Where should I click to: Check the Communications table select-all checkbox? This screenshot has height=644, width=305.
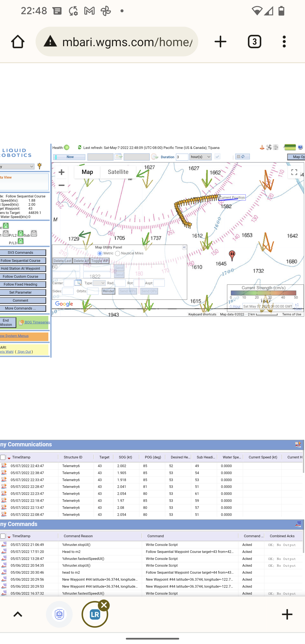click(3, 457)
